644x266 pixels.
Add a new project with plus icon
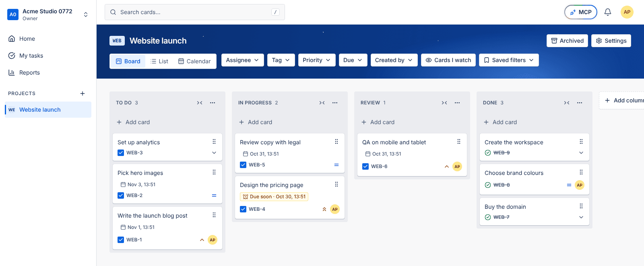83,94
